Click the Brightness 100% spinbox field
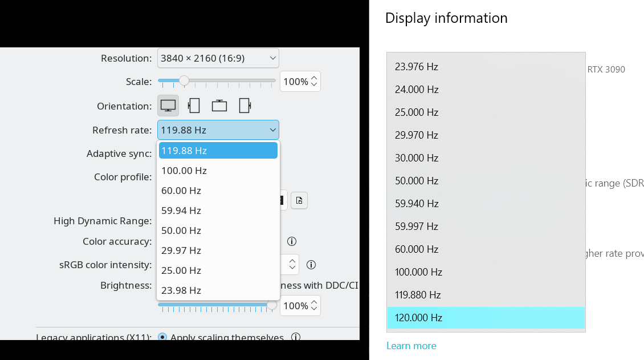644x360 pixels. 300,306
